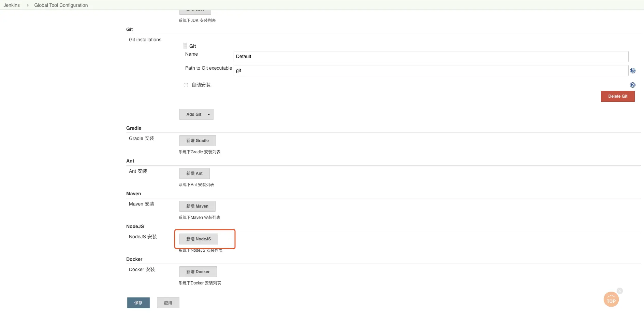Select the 系统下Maven 安装列表 text

200,217
